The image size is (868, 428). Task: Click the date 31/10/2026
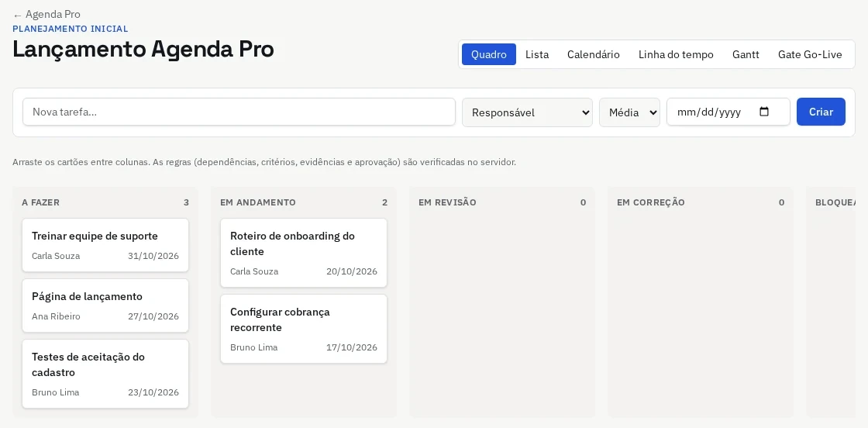tap(153, 256)
